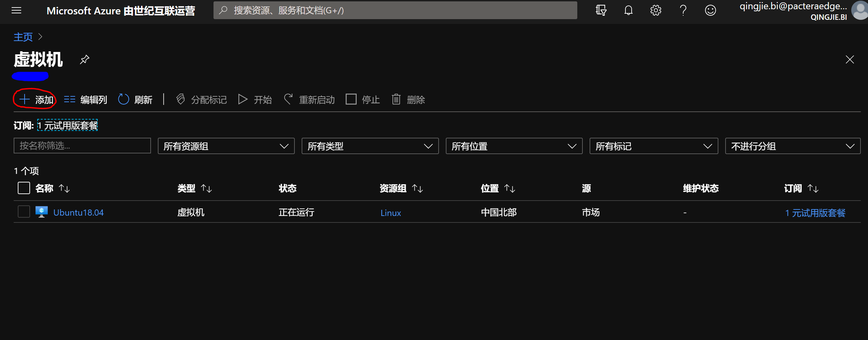Open the 1 元试用版套餐 subscription filter
Viewport: 868px width, 340px height.
pyautogui.click(x=67, y=125)
